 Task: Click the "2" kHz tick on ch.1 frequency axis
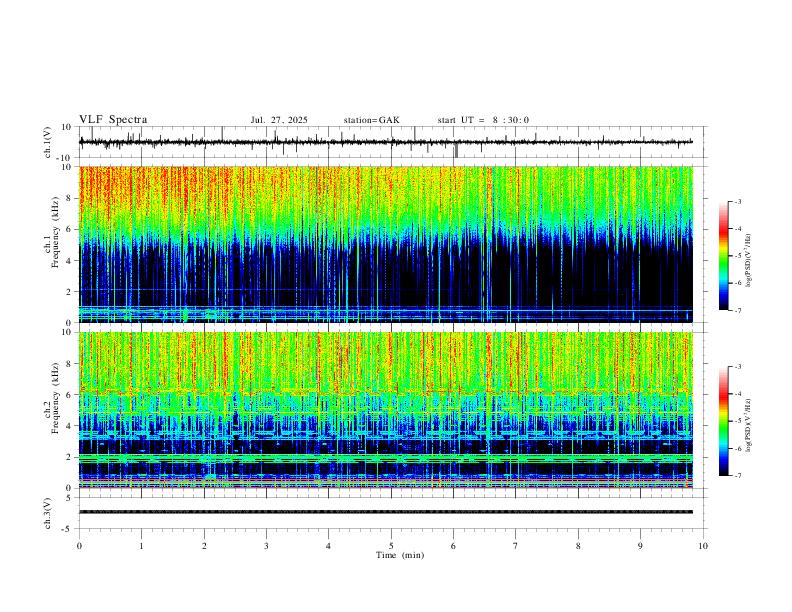[69, 291]
